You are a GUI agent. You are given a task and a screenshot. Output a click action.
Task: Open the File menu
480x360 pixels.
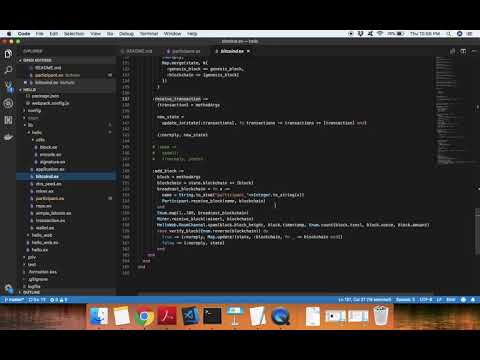click(40, 34)
